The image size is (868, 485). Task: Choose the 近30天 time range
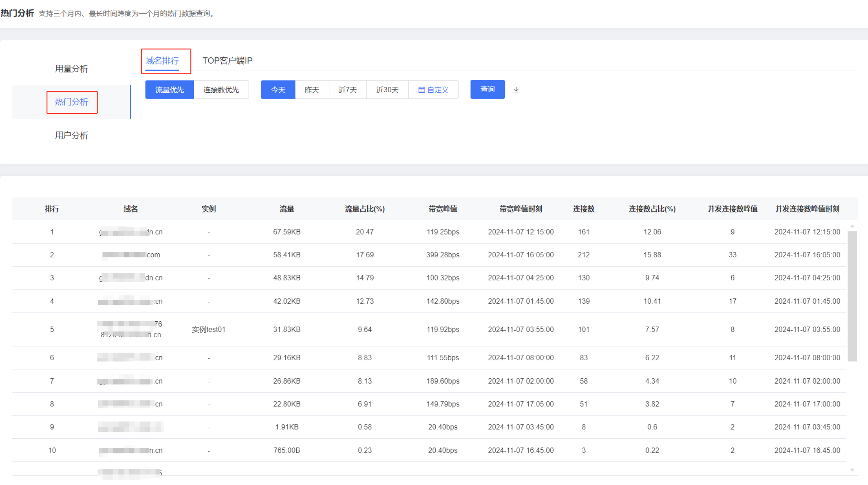click(387, 90)
